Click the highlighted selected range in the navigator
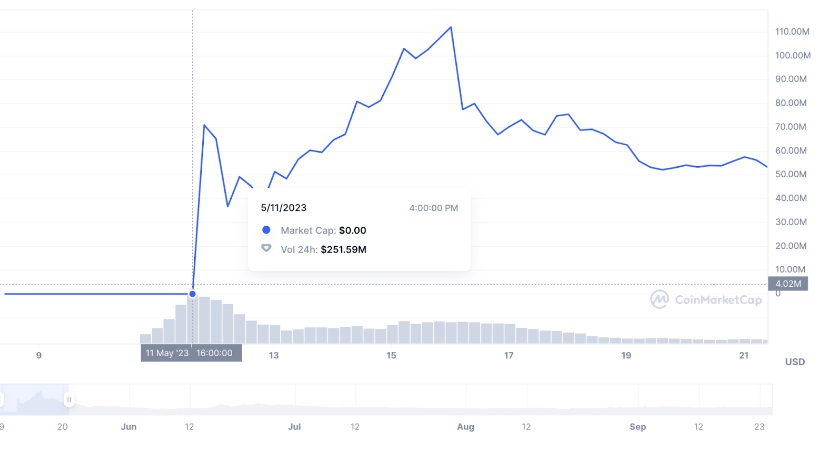The image size is (836, 451). click(35, 399)
